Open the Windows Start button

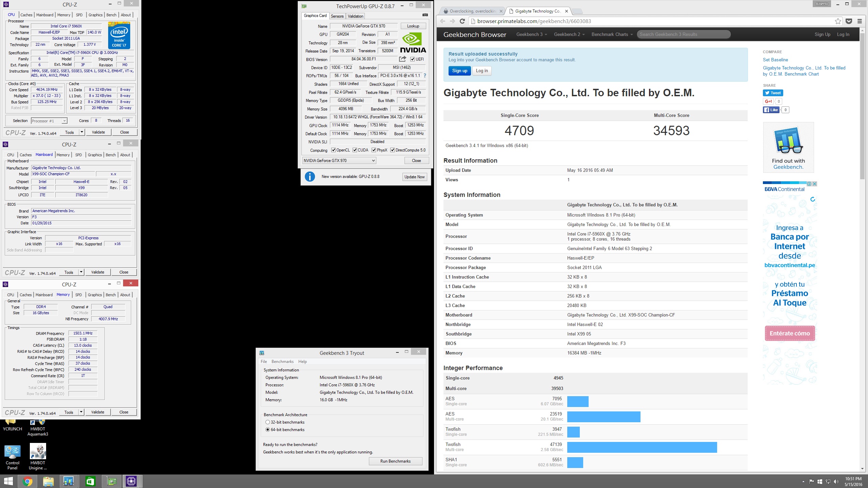tap(8, 481)
